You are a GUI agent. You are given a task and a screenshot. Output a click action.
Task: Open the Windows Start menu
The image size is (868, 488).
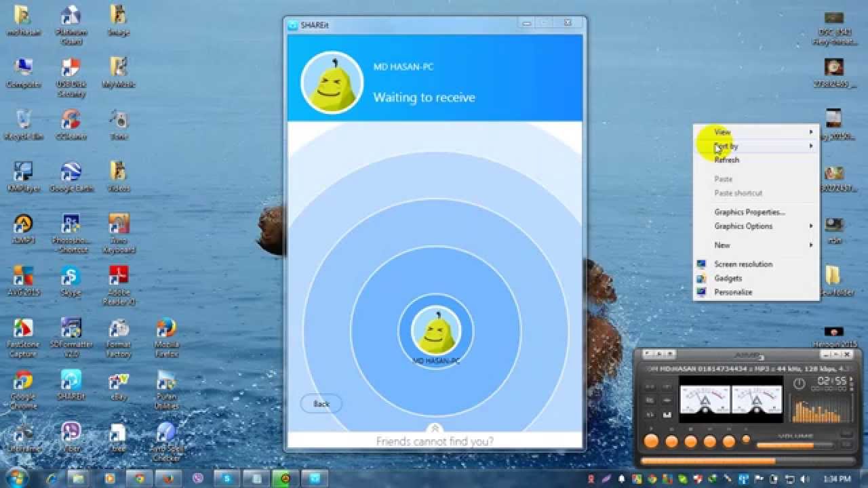point(16,479)
